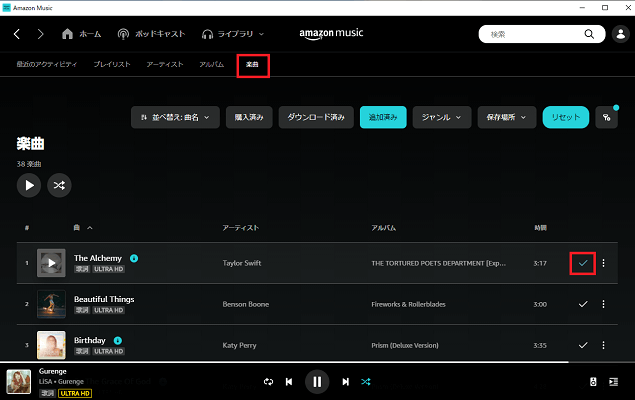
Task: Click the Birthday album thumbnail
Action: [51, 345]
